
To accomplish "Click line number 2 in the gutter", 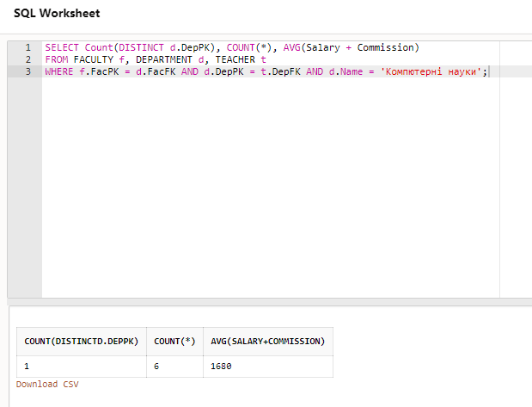I will pyautogui.click(x=28, y=59).
